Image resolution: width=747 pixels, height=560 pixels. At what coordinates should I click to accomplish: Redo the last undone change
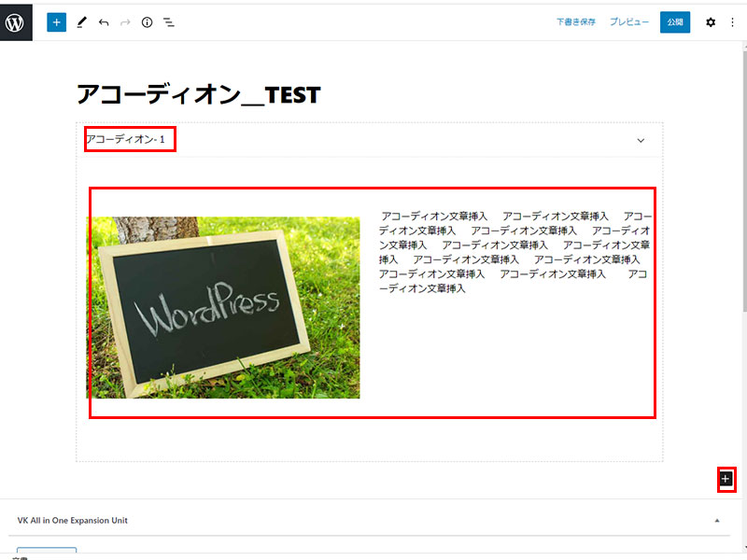tap(125, 21)
